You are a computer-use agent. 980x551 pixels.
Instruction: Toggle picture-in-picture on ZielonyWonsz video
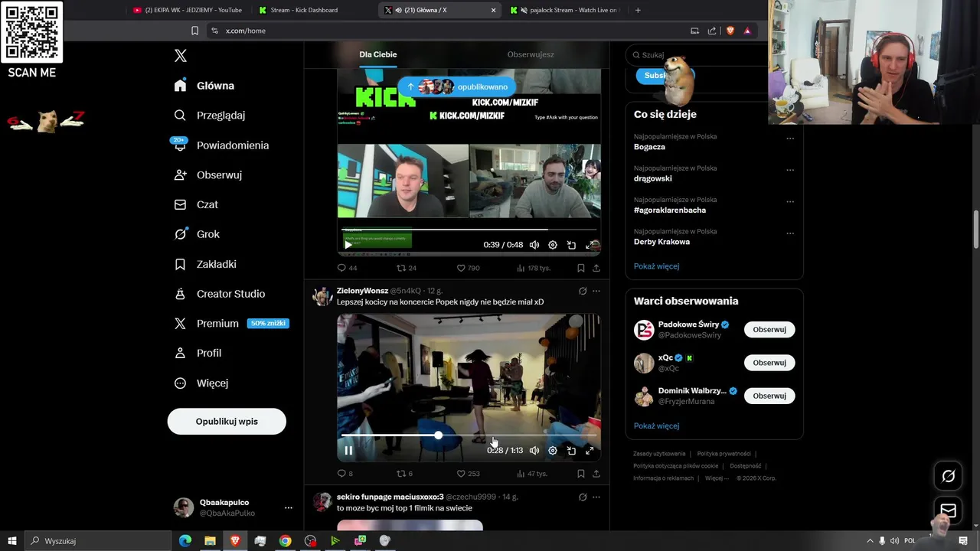[571, 451]
